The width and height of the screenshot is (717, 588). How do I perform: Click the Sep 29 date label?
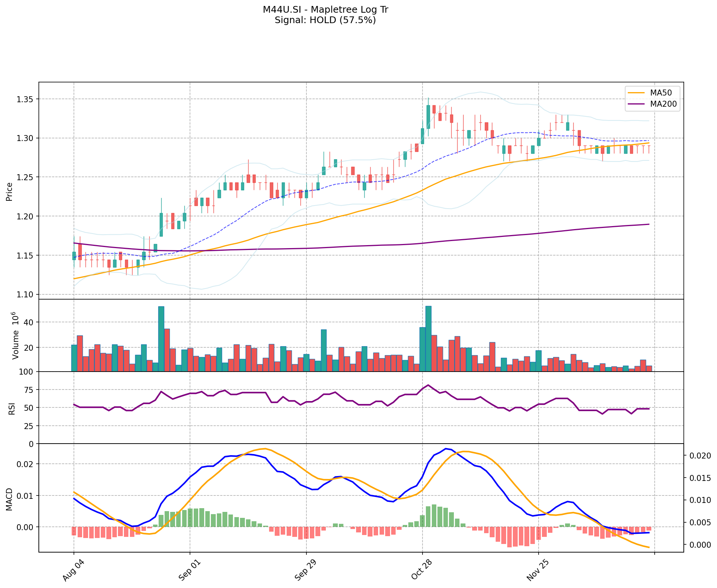(305, 570)
